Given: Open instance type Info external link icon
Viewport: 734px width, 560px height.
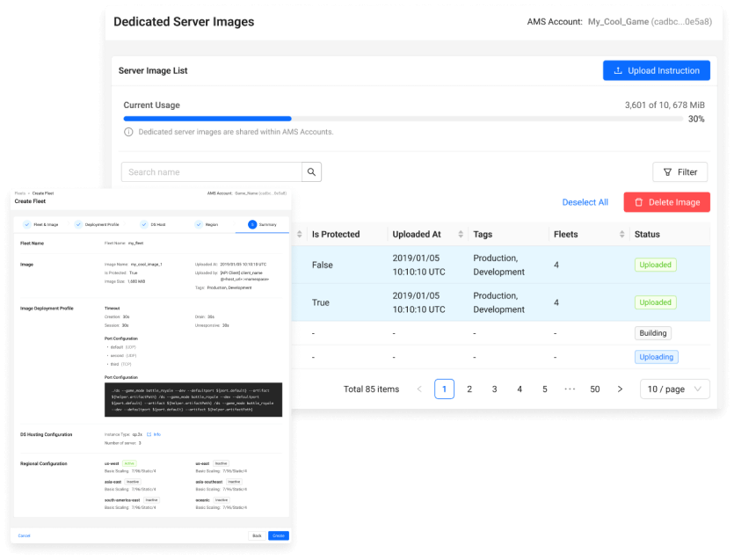Looking at the screenshot, I should point(149,434).
